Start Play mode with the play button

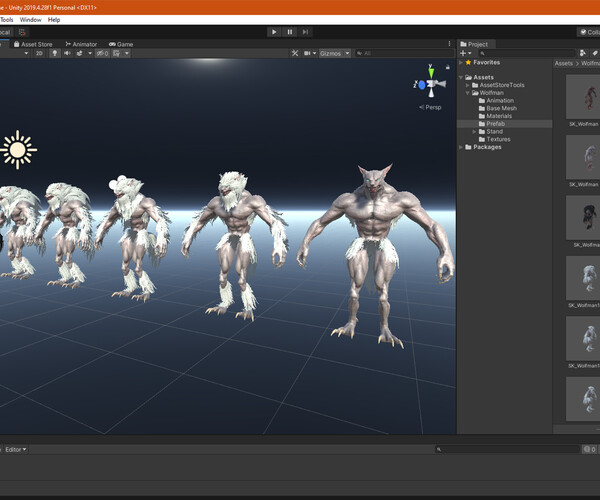274,32
